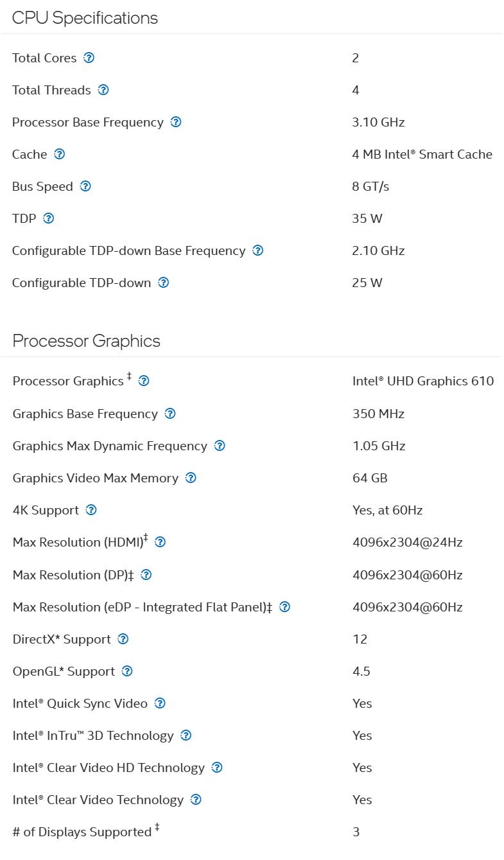Click help icon for Intel Quick Sync Video
Image resolution: width=504 pixels, height=860 pixels.
pos(160,703)
